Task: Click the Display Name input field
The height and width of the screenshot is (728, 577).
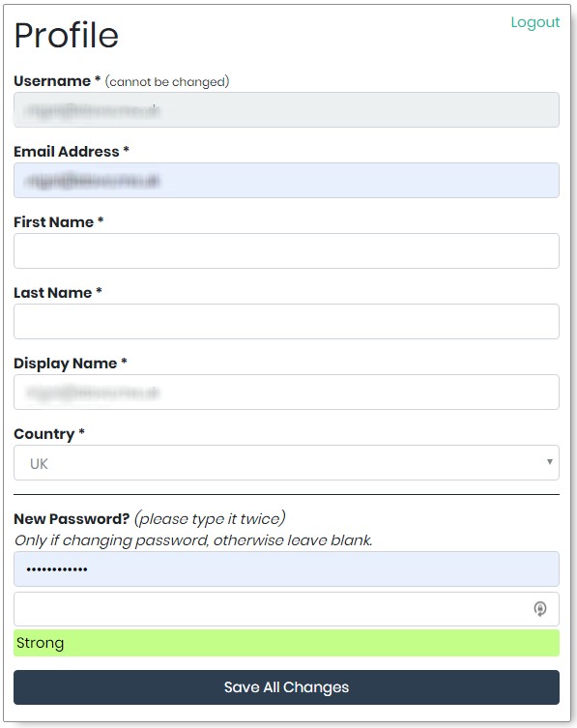Action: pyautogui.click(x=286, y=393)
